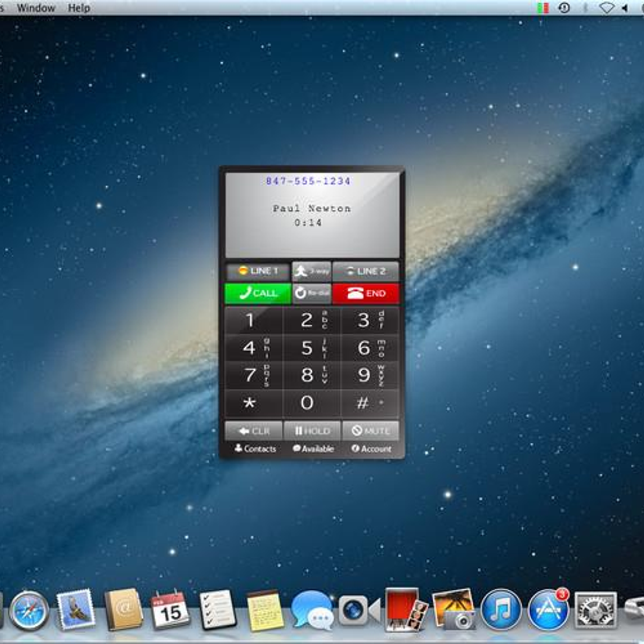Open System Preferences from the Dock
The height and width of the screenshot is (644, 644).
point(596,610)
